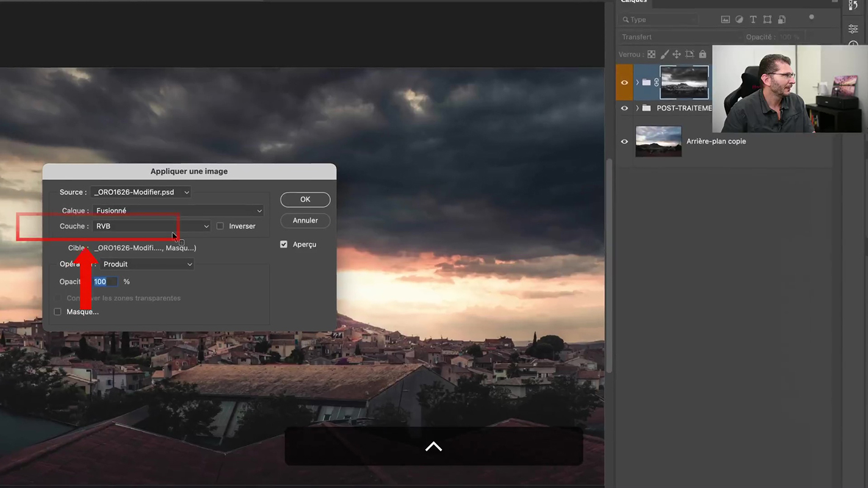Open the blending dropdown showing Produit
The image size is (868, 488).
(x=147, y=264)
